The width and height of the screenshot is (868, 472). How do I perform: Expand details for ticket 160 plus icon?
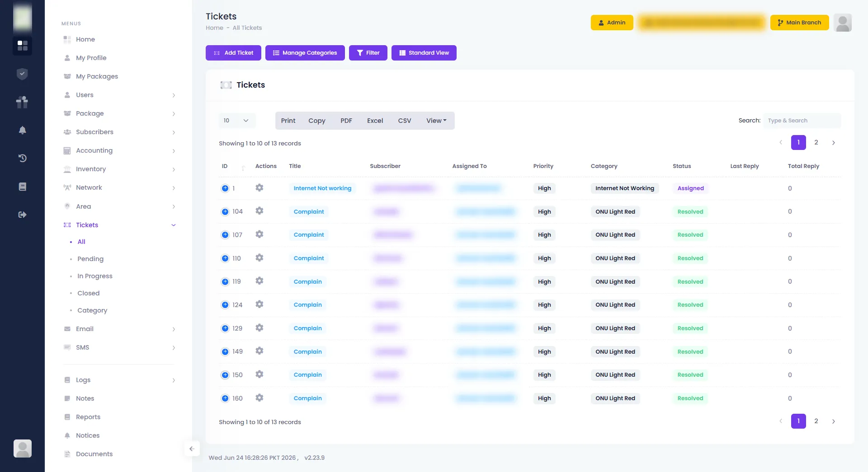click(225, 398)
